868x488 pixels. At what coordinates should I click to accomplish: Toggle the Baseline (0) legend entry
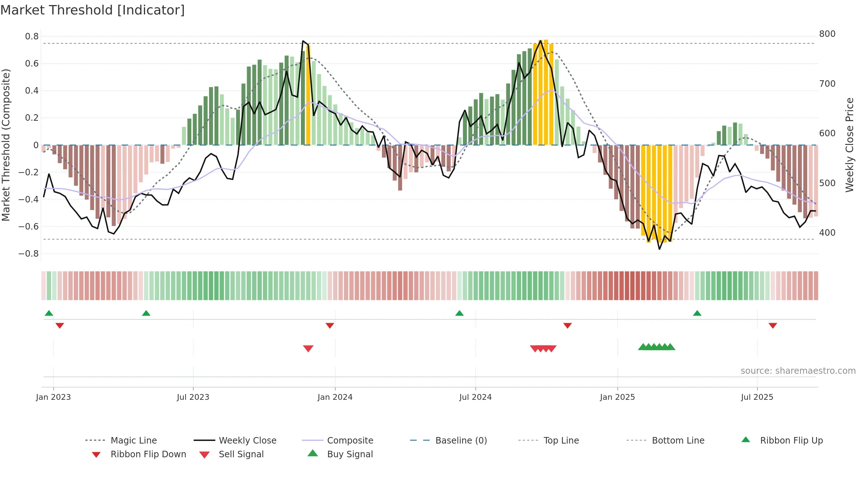click(448, 440)
